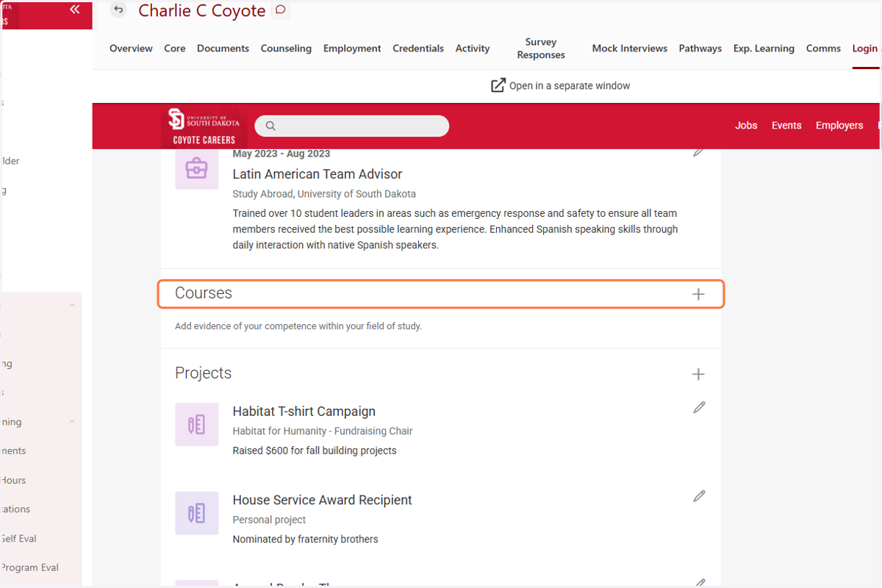Open Jobs in the red navigation bar
882x588 pixels.
[x=746, y=126]
